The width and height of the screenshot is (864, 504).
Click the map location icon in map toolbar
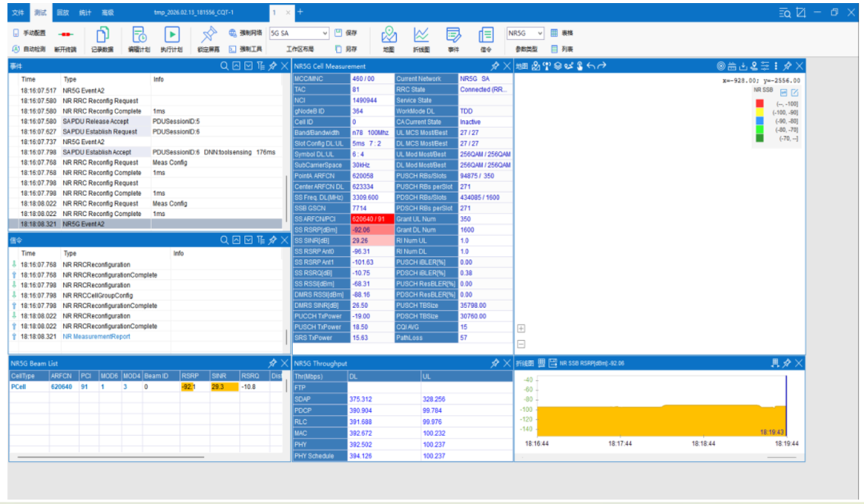pos(535,66)
